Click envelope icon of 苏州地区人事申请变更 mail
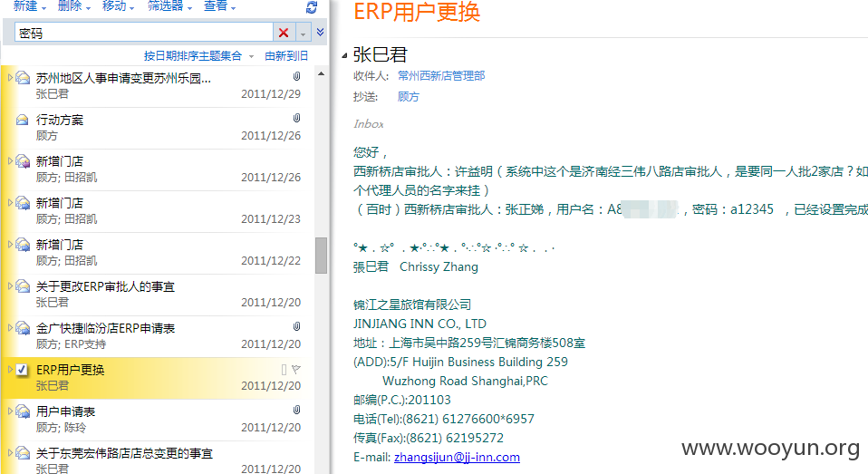868x474 pixels. click(x=23, y=78)
